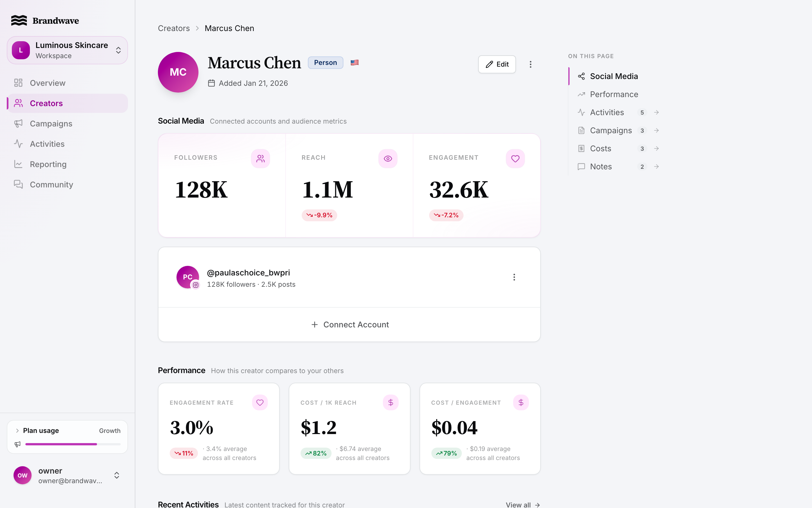Click the PC Instagram account avatar
This screenshot has height=508, width=812.
click(188, 277)
